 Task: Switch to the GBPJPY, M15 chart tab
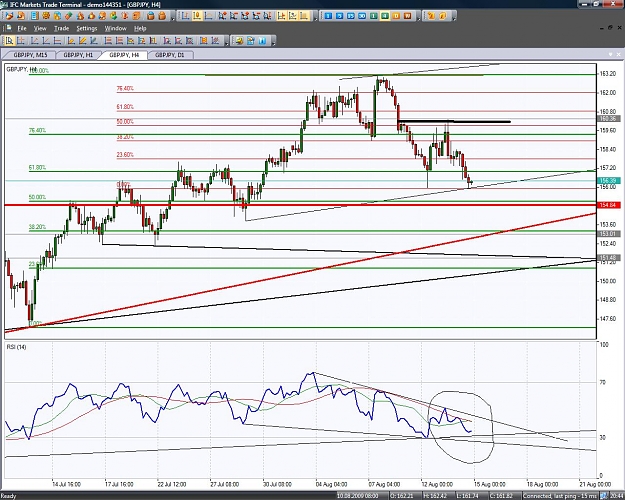[x=30, y=55]
